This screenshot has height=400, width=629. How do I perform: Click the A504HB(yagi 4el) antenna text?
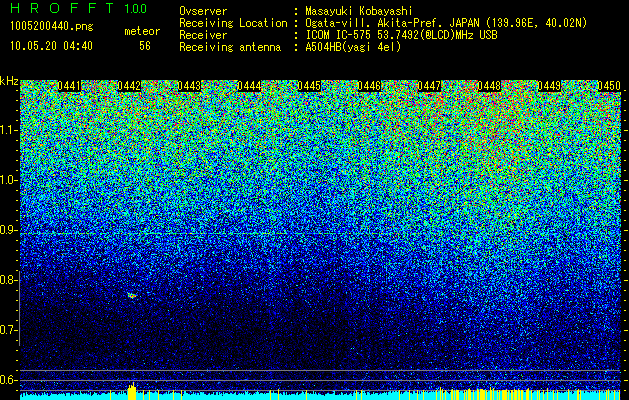(x=353, y=47)
